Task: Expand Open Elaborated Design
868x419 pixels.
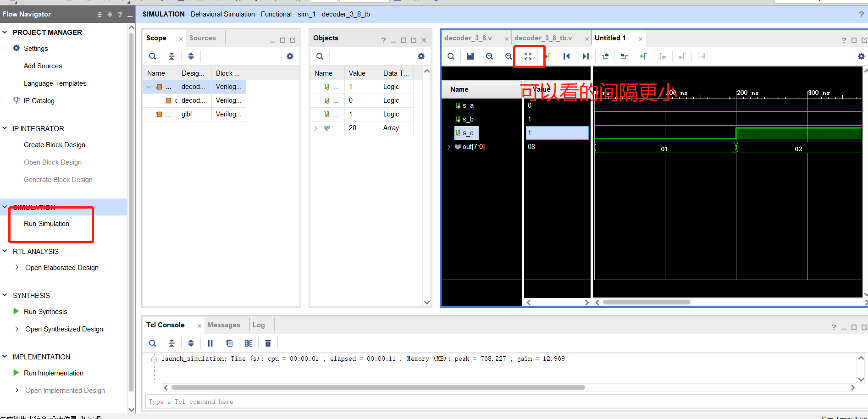Action: (x=17, y=267)
